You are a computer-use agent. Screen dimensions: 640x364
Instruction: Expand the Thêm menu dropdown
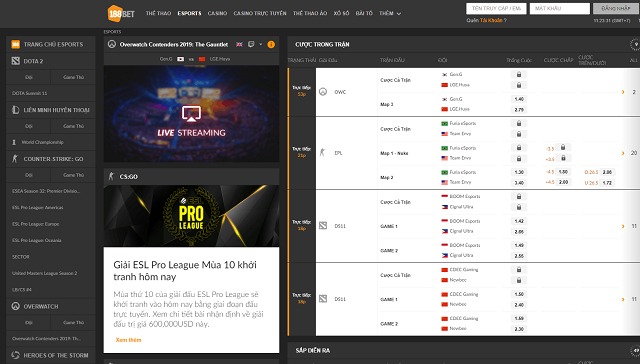390,13
